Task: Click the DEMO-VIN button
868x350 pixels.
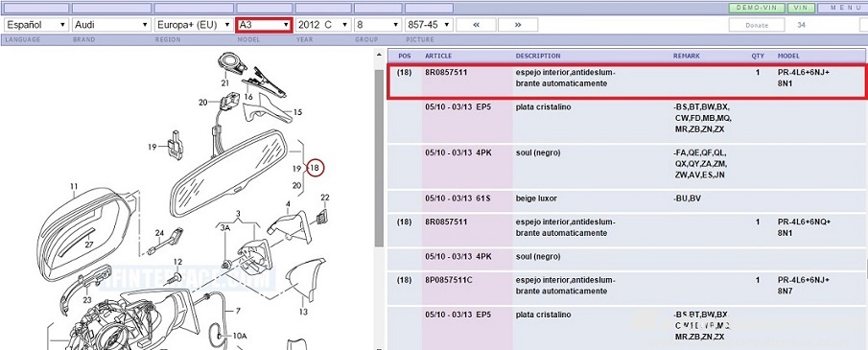Action: click(756, 8)
